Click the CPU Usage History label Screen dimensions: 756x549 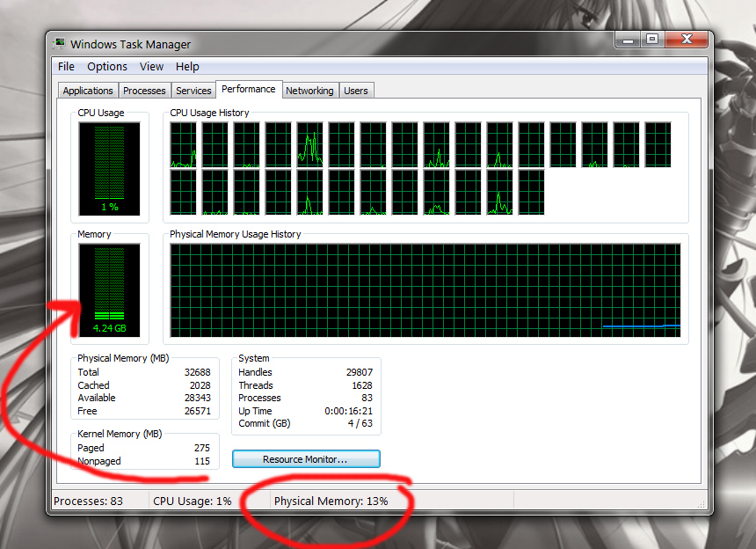click(209, 113)
